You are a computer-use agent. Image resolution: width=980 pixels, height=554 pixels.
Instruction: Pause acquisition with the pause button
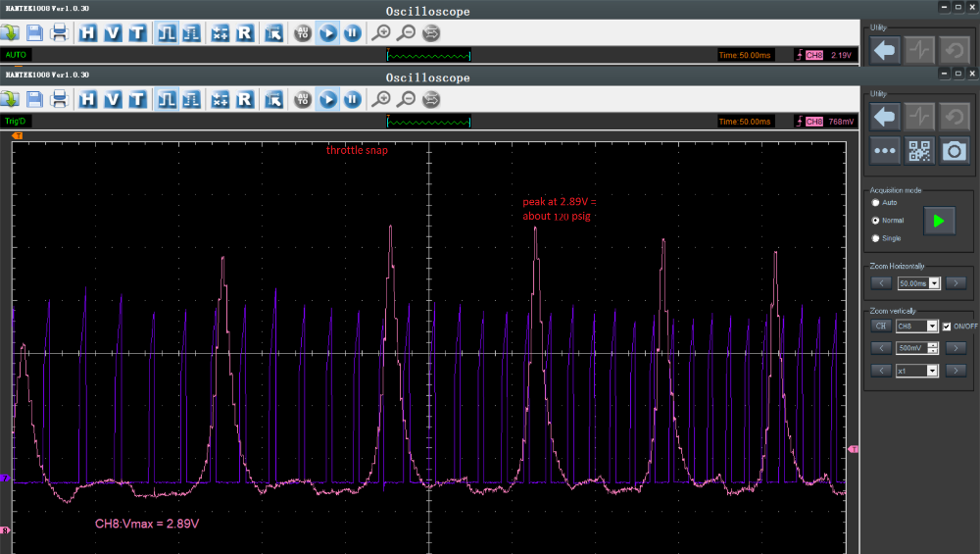[x=353, y=99]
